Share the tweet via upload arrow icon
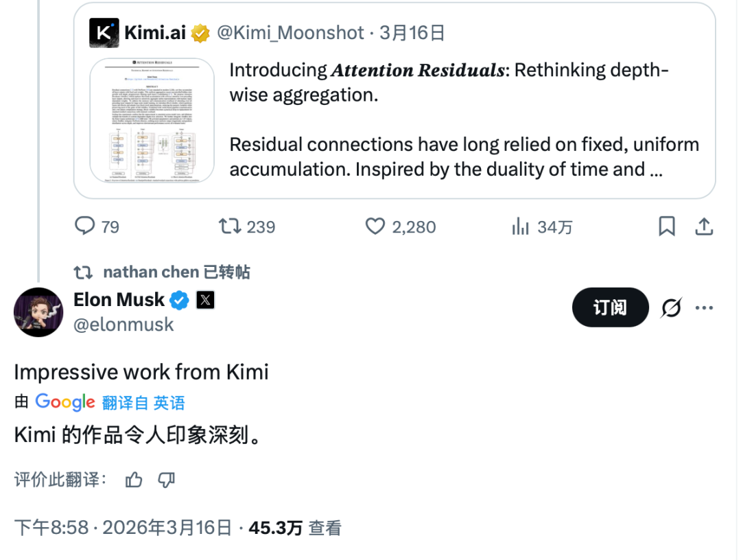741x560 pixels. coord(704,226)
